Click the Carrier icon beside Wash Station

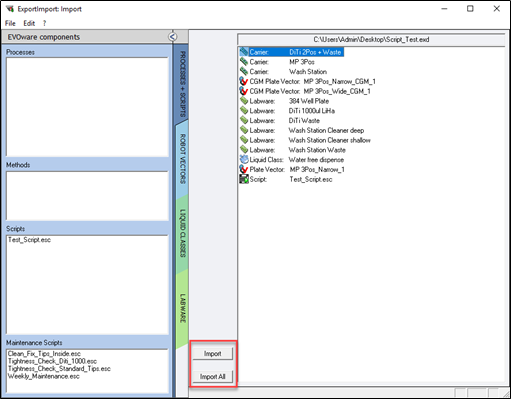click(244, 71)
